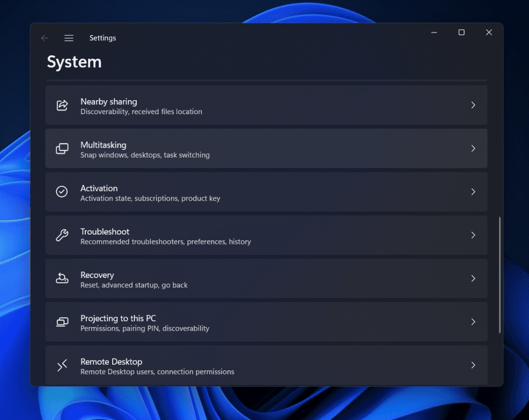Click the Nearby sharing icon

(x=62, y=105)
